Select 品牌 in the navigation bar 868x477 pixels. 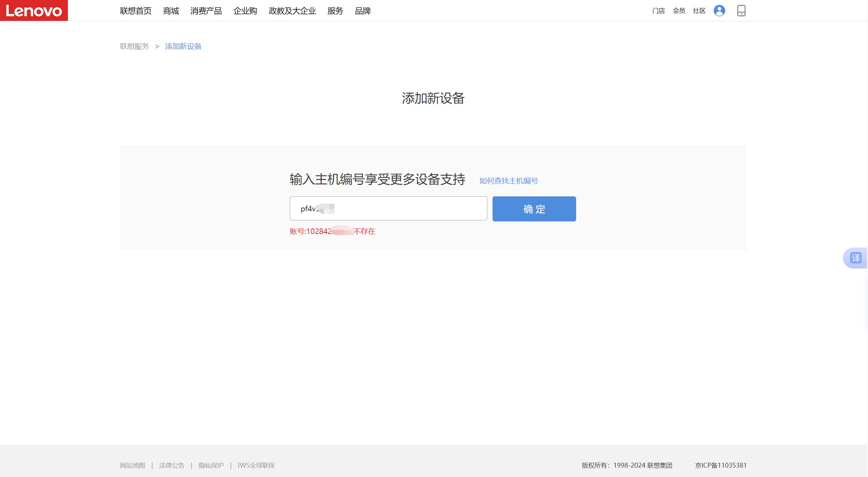[x=363, y=11]
